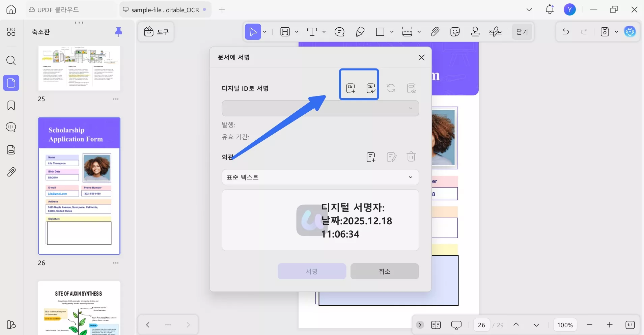Attach a file with the paperclip tool

pyautogui.click(x=435, y=31)
